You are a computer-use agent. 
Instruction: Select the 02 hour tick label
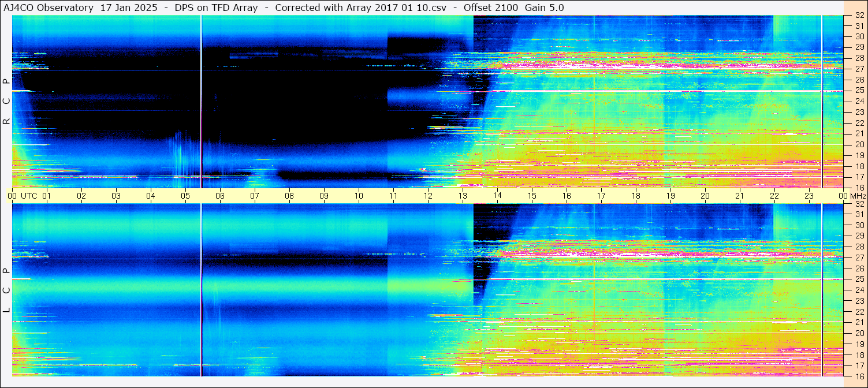81,196
